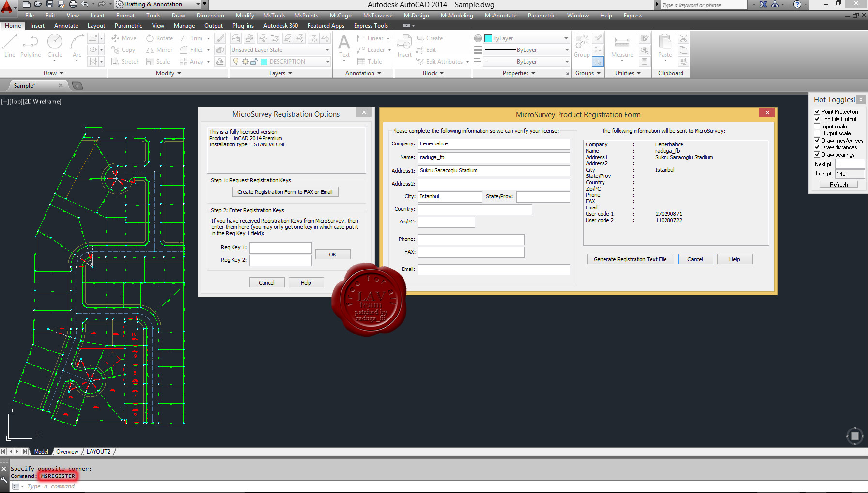Toggle Draw distances checkbox

(817, 147)
